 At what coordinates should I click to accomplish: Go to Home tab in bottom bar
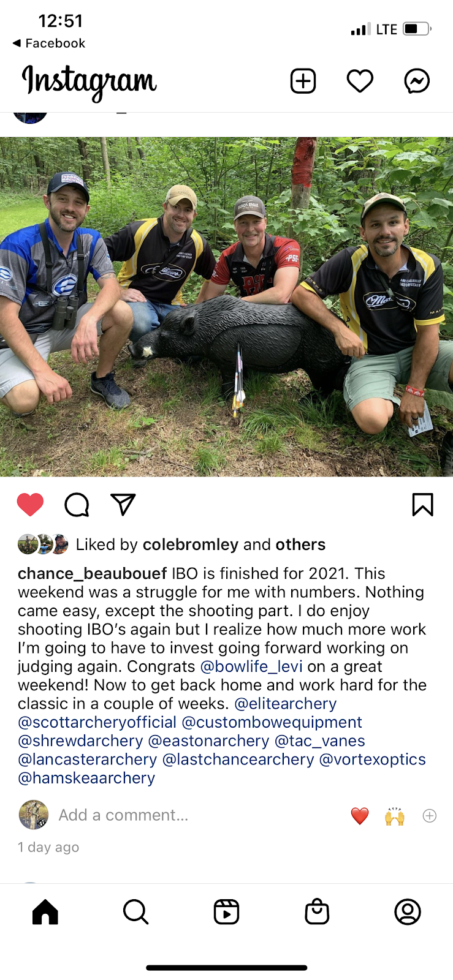click(x=45, y=911)
